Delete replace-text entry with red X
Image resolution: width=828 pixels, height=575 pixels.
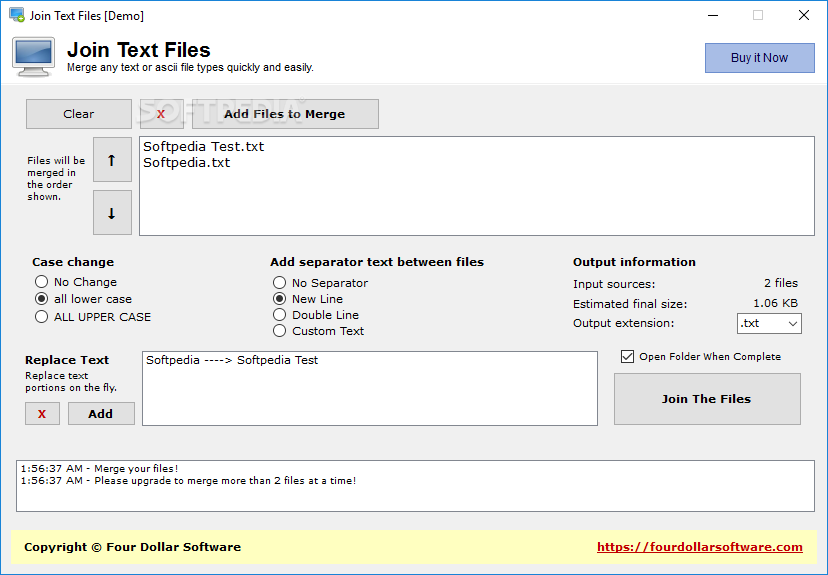coord(42,413)
